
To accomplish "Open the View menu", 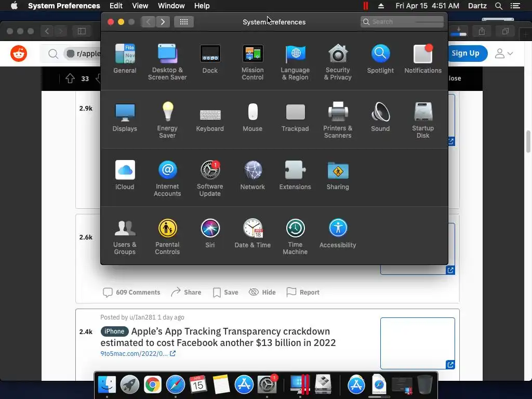I will [140, 6].
